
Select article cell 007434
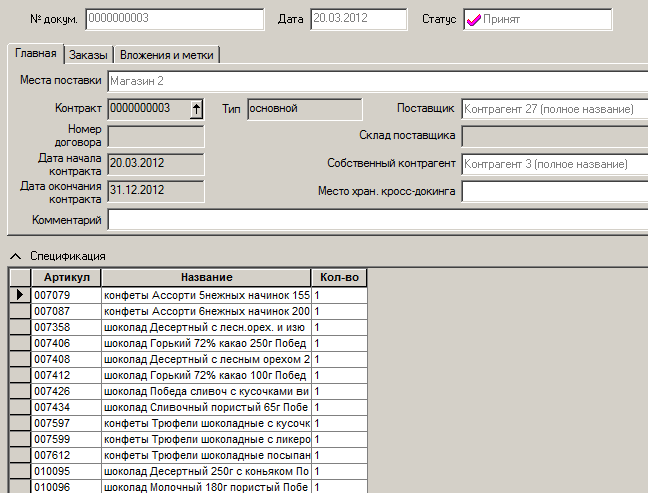[x=66, y=407]
